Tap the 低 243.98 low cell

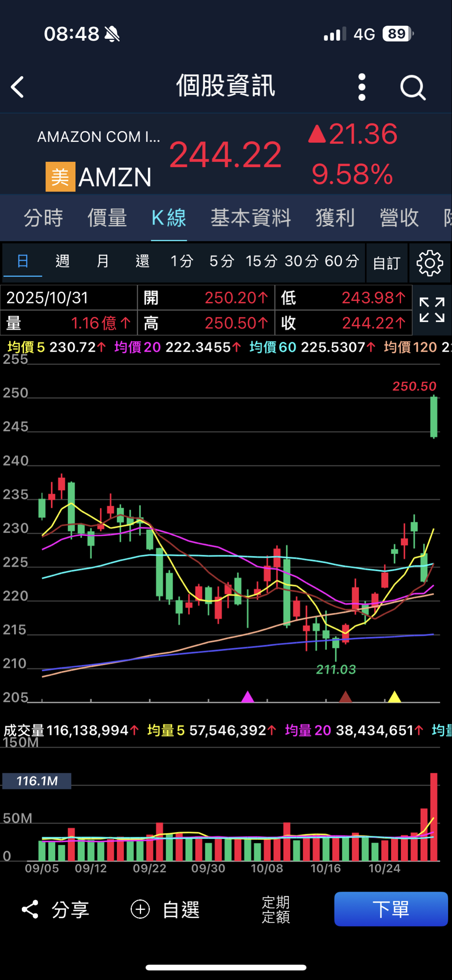pyautogui.click(x=344, y=298)
